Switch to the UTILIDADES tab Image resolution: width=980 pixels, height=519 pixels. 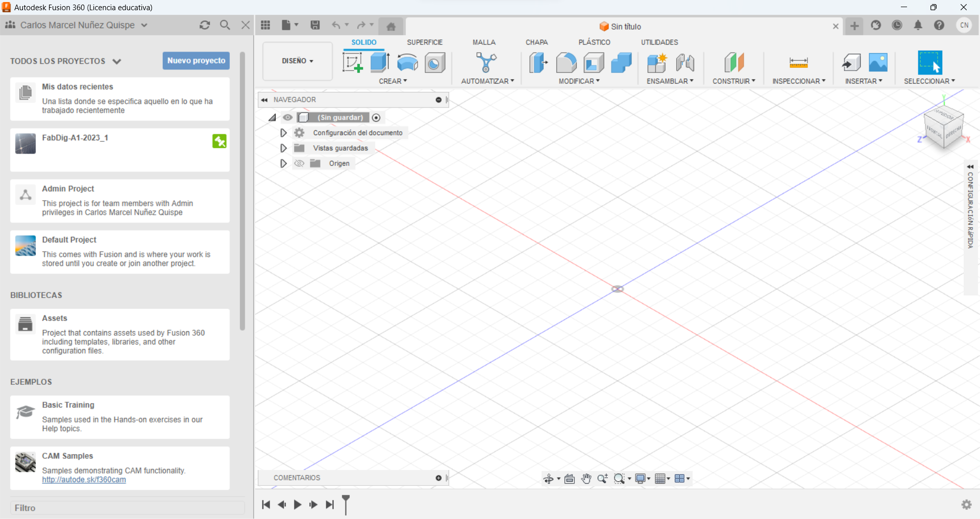pos(659,42)
